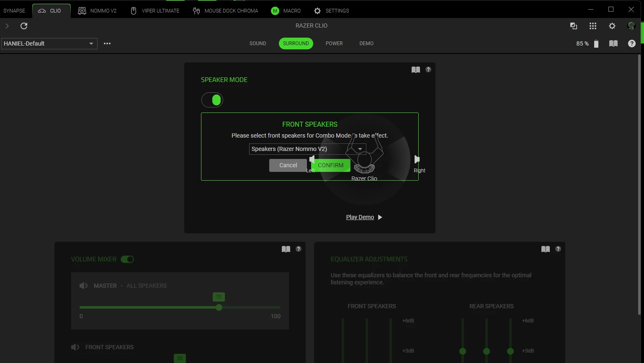Open the Mouse Dock Chroma tab

225,10
